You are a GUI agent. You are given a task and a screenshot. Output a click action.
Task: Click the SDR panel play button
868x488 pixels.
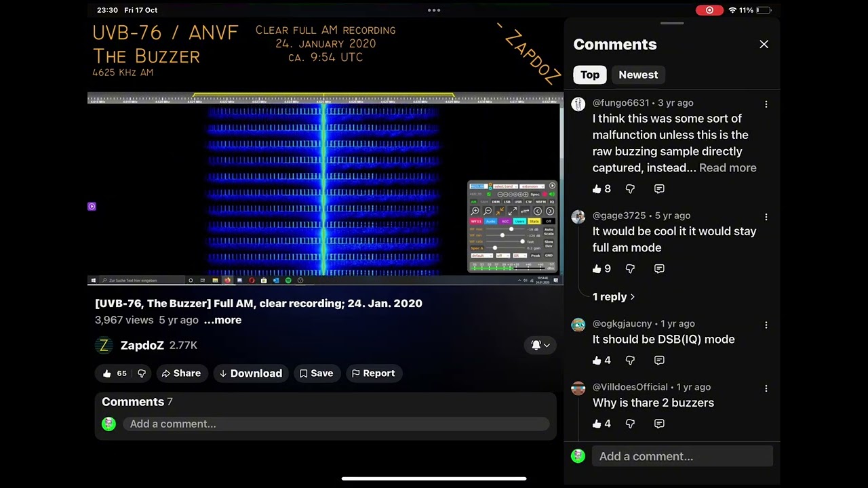click(x=552, y=186)
